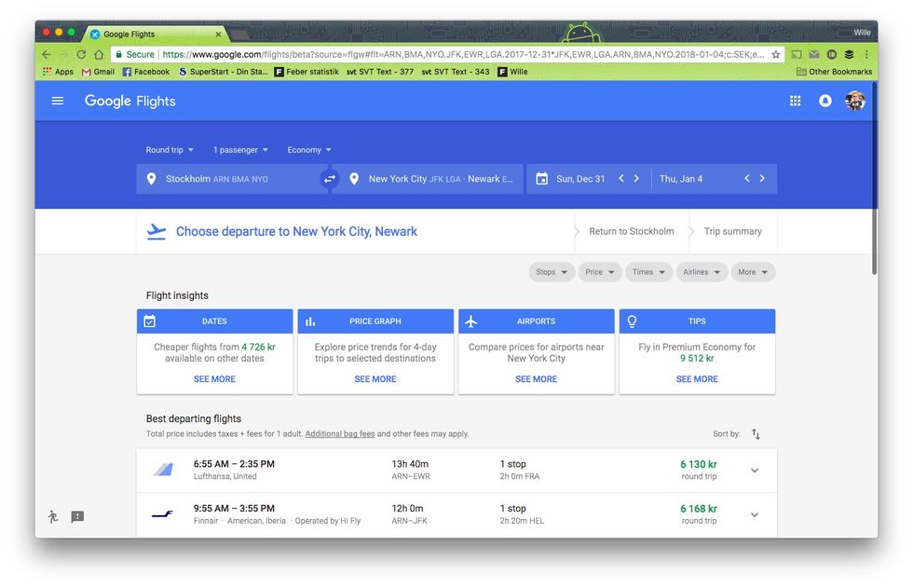The image size is (913, 588).
Task: Click the sort order arrows icon
Action: pyautogui.click(x=756, y=434)
